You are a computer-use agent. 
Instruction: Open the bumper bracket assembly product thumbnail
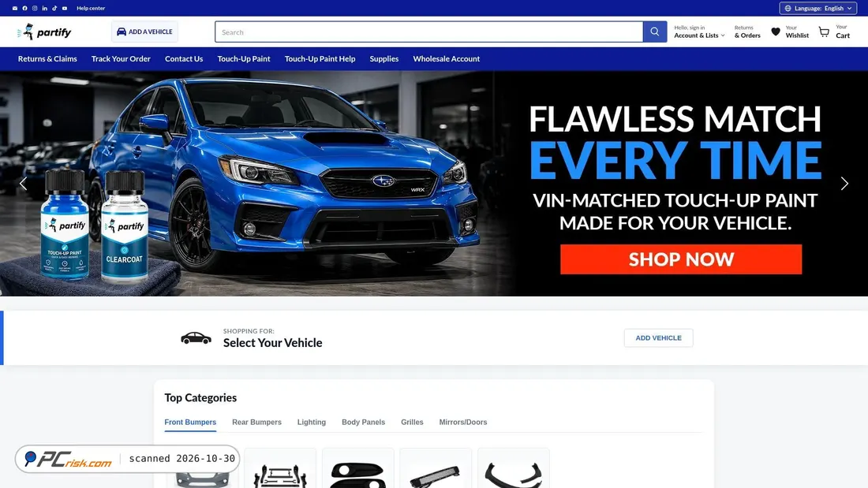280,469
